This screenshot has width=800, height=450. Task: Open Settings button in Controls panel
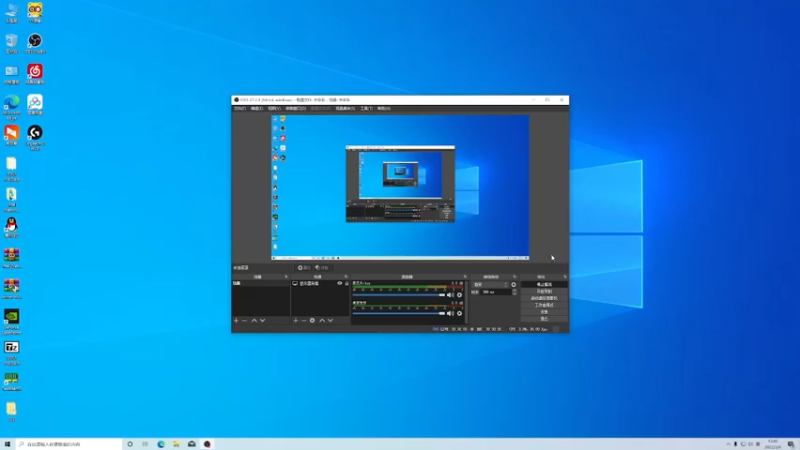544,312
